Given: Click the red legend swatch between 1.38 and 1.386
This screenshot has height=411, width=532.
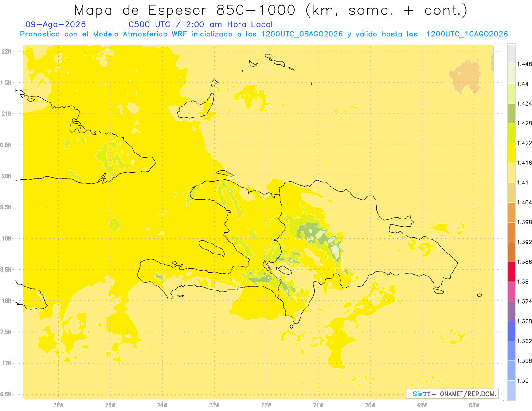Looking at the screenshot, I should coord(511,271).
